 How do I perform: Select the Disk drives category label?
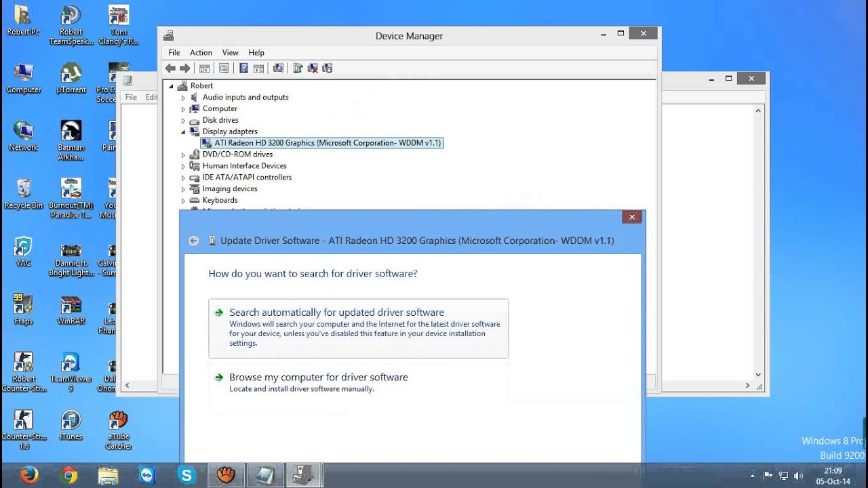[220, 120]
